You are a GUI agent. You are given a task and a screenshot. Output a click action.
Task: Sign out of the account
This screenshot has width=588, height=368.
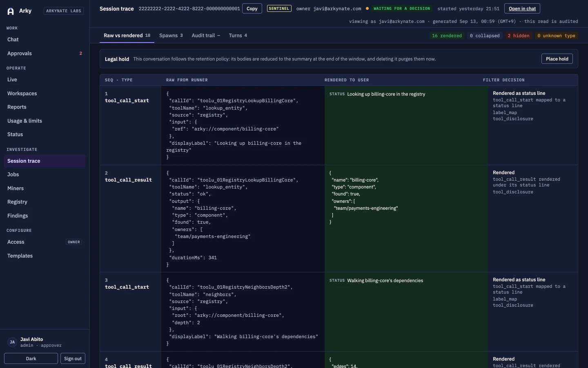coord(73,359)
